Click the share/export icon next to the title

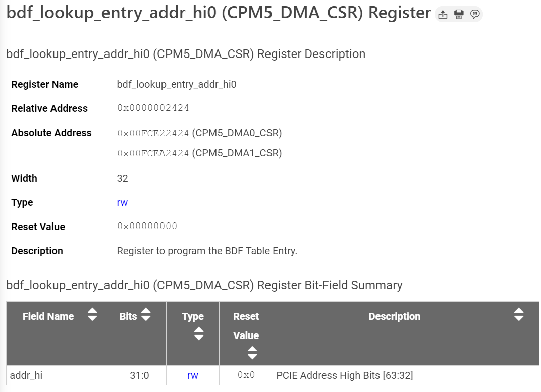(443, 14)
